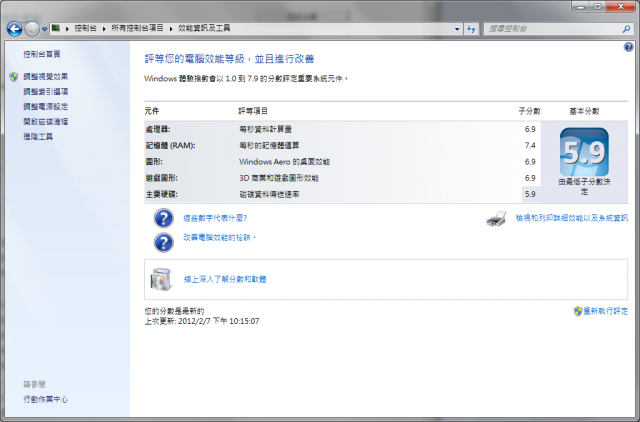Viewport: 640px width, 422px height.
Task: Select the 圖形 row label
Action: [154, 162]
